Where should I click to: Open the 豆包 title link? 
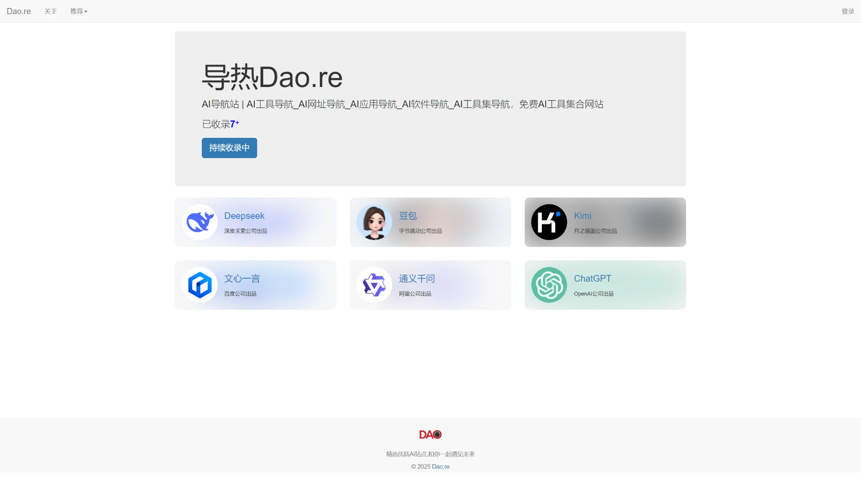pyautogui.click(x=408, y=216)
